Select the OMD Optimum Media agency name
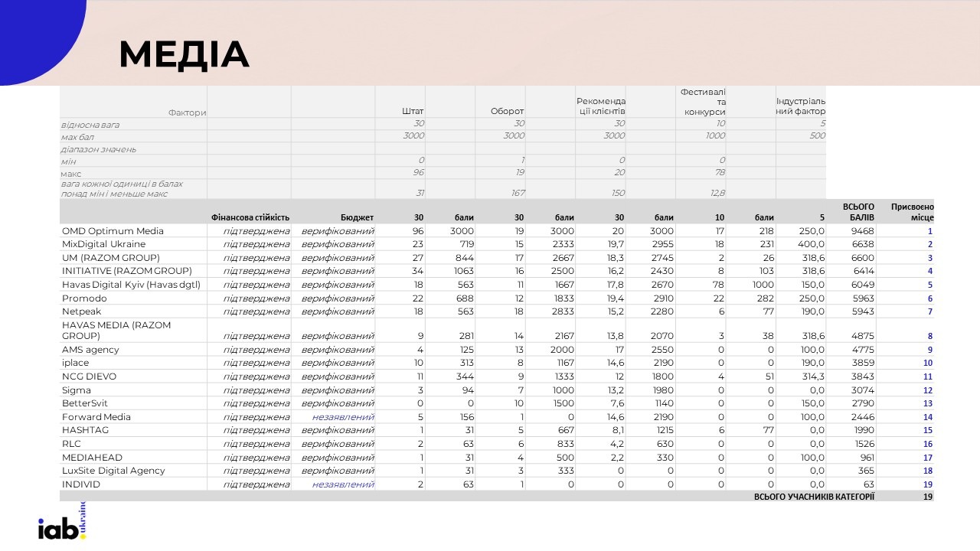The width and height of the screenshot is (980, 551). (x=113, y=231)
